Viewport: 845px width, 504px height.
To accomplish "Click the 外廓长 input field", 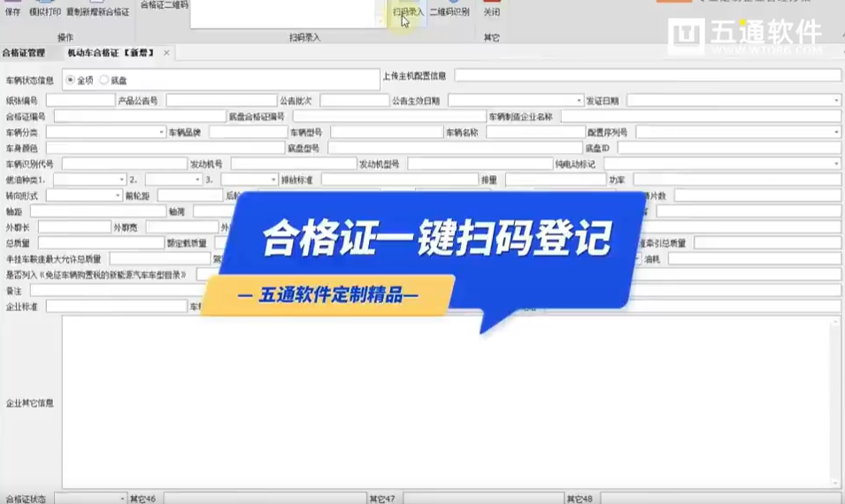I will point(74,226).
